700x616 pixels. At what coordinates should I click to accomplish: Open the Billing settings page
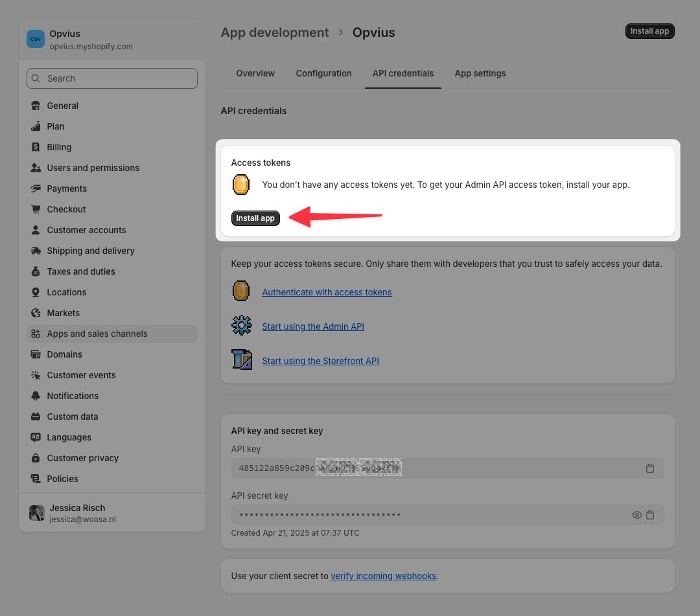[x=112, y=147]
